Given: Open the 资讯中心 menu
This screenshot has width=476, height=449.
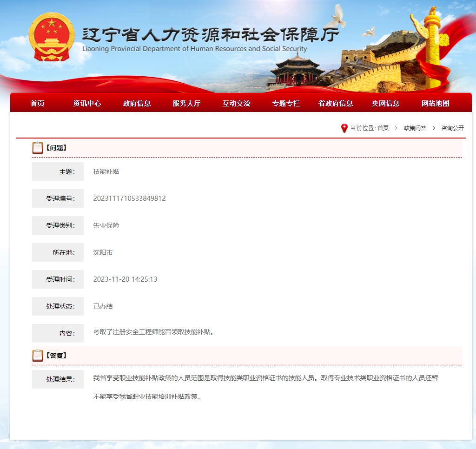Looking at the screenshot, I should tap(87, 103).
